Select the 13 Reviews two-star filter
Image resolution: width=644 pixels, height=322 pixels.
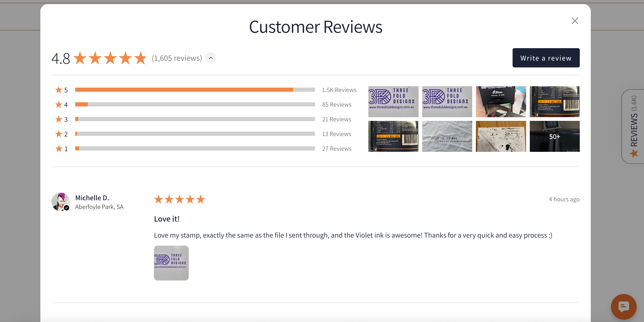(336, 134)
